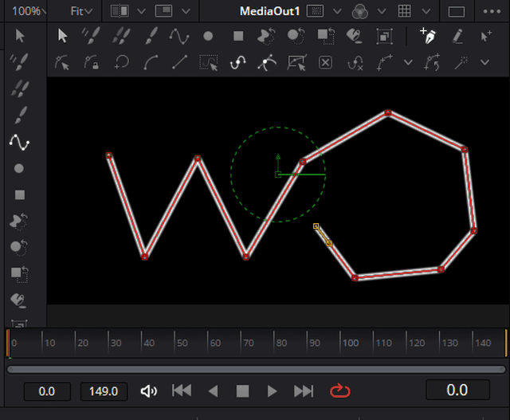510x420 pixels.
Task: Toggle Show Handles option
Action: click(267, 62)
